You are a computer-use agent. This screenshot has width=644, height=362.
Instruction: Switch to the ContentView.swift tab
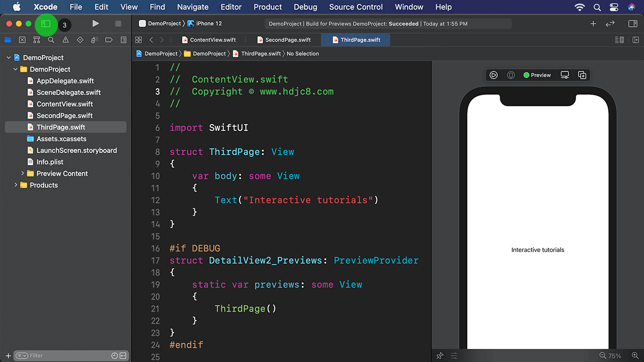tap(209, 40)
